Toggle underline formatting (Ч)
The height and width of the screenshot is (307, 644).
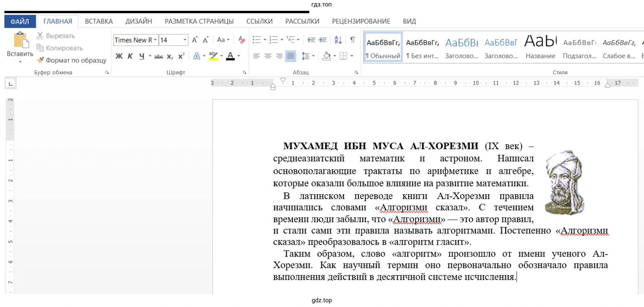point(141,56)
